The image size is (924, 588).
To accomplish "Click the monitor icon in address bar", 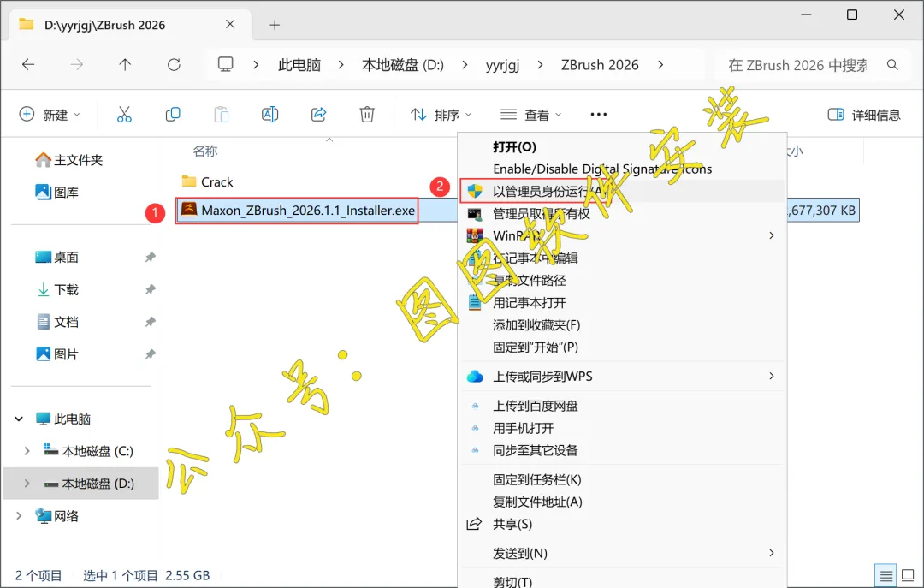I will [x=226, y=64].
